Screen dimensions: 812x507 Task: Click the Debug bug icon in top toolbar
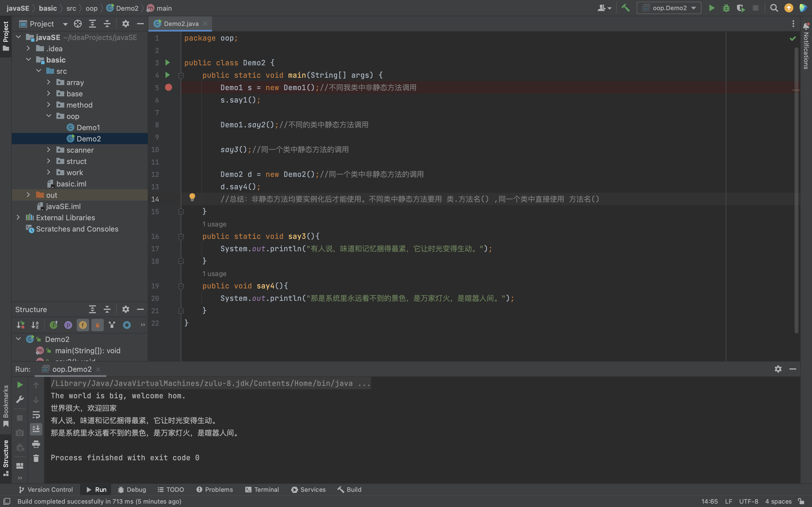[726, 8]
